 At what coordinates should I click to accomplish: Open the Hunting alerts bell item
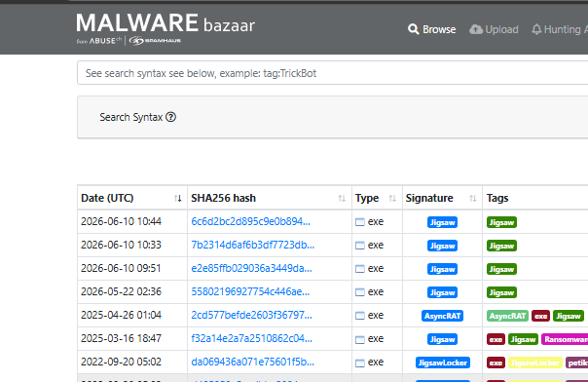[559, 29]
